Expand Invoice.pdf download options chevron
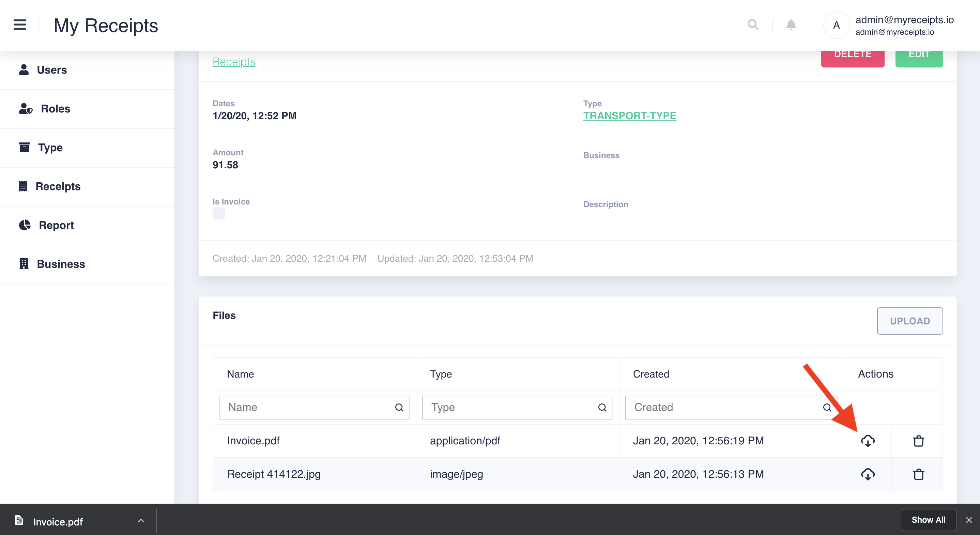 tap(141, 521)
